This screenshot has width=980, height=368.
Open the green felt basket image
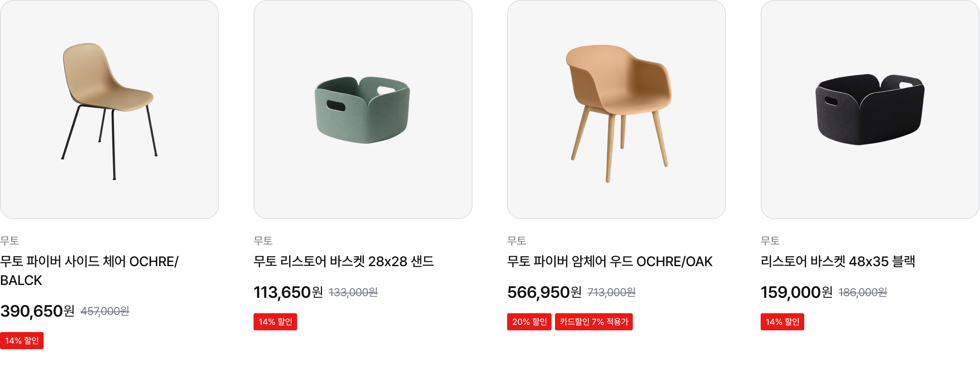[x=363, y=110]
